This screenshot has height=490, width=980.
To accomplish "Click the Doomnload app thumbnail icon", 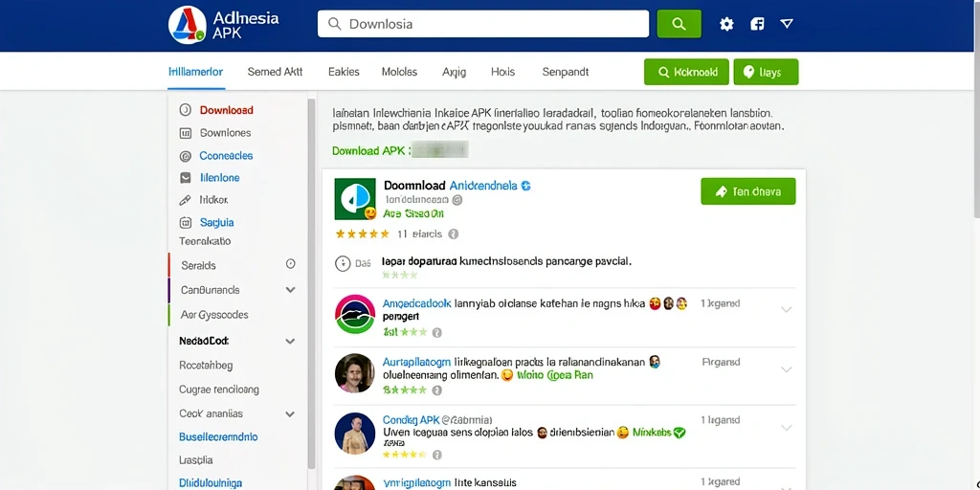I will (x=355, y=199).
